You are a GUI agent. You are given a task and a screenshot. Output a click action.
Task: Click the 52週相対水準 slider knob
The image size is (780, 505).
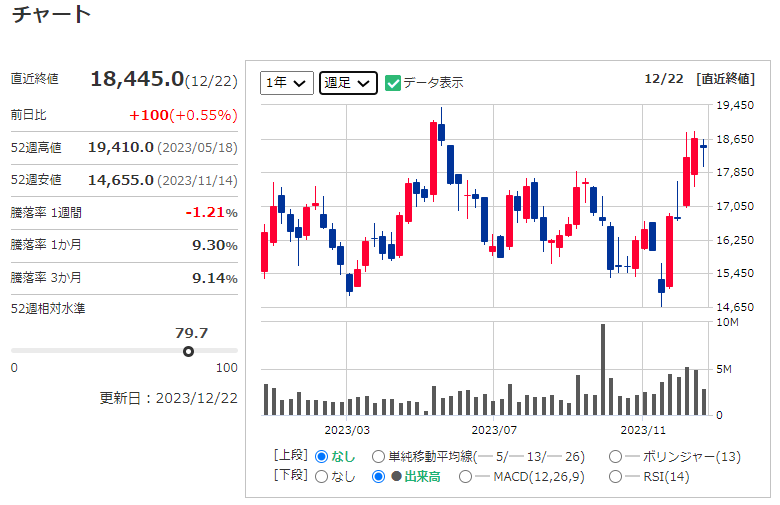pyautogui.click(x=188, y=351)
